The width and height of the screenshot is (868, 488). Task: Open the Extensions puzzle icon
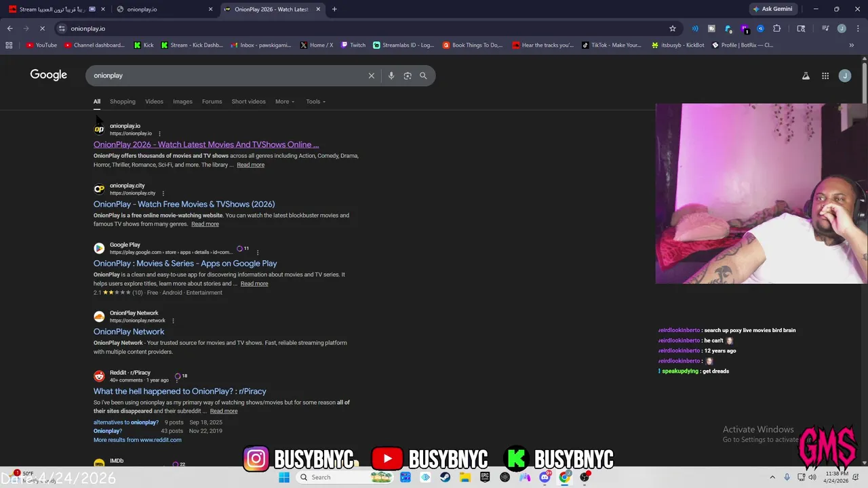(777, 28)
